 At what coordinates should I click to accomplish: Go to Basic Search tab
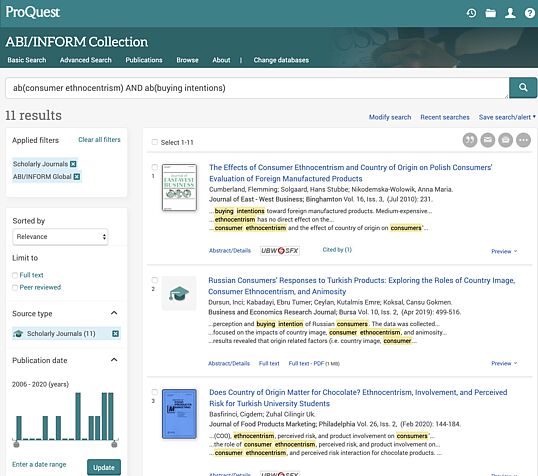27,60
